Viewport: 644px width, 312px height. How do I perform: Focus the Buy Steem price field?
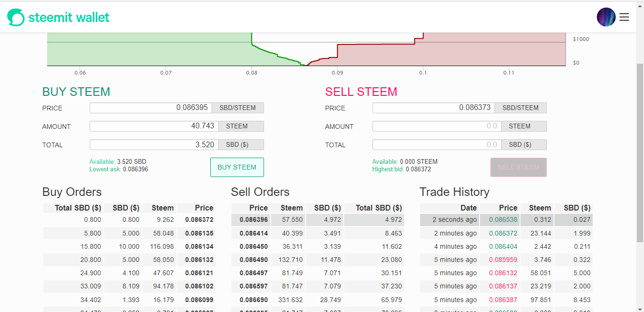pos(151,108)
